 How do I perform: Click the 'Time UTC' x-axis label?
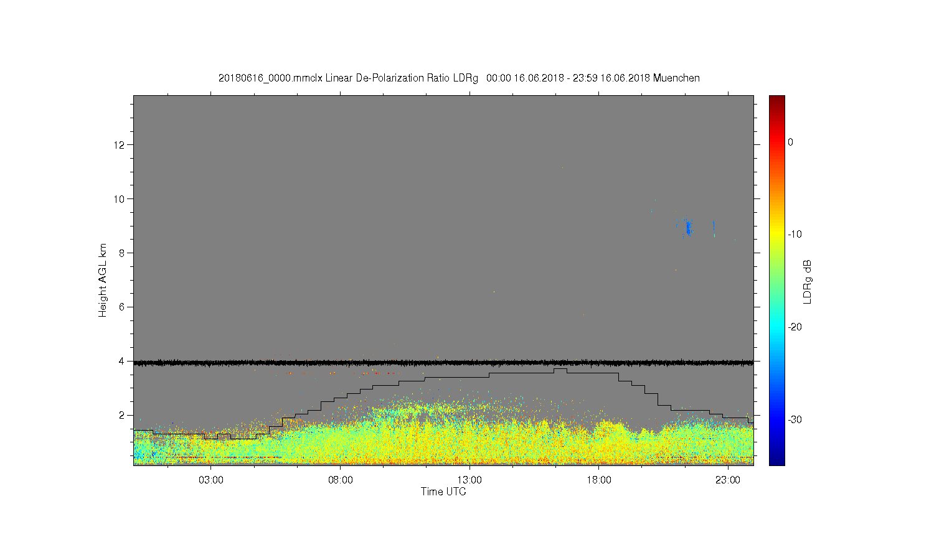pyautogui.click(x=443, y=492)
